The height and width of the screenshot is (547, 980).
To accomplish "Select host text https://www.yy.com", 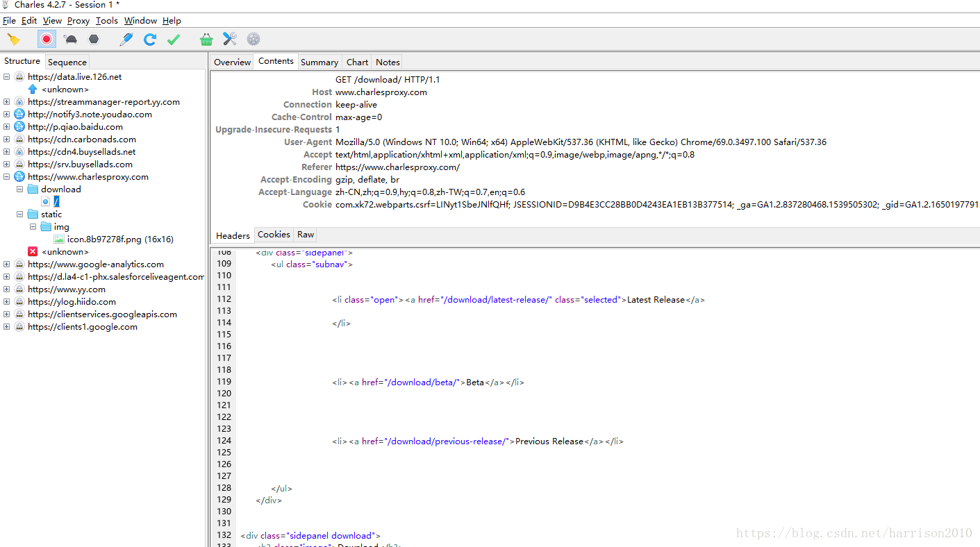I will pos(67,289).
